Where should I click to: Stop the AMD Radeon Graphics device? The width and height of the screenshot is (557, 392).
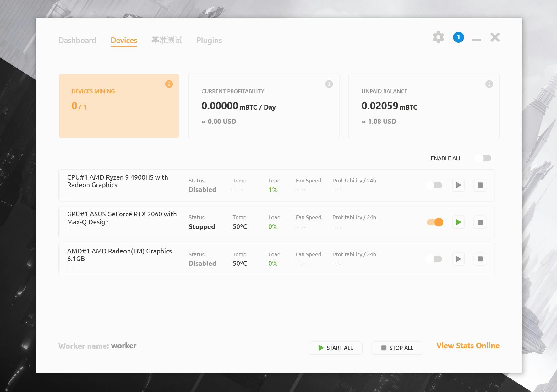(480, 259)
